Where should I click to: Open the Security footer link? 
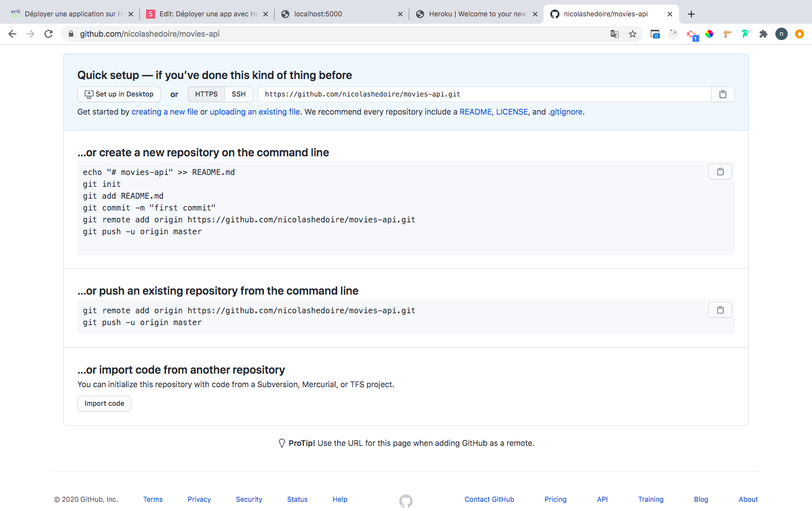point(249,500)
